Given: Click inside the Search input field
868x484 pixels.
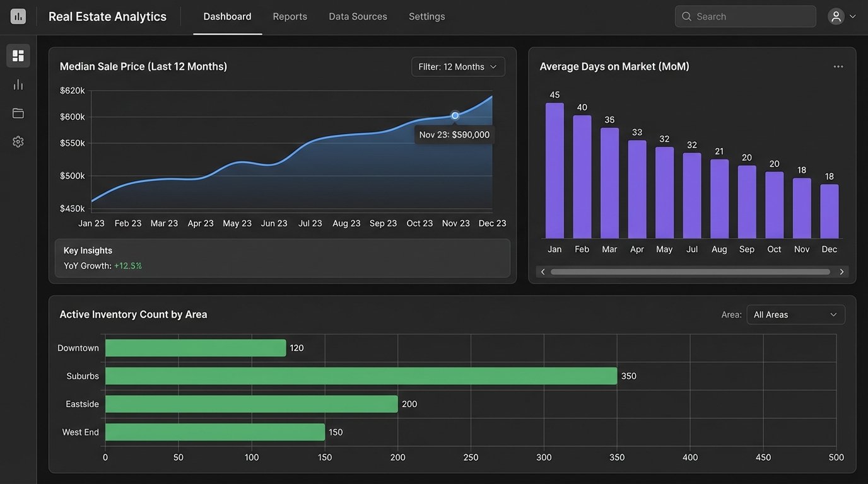Looking at the screenshot, I should pyautogui.click(x=744, y=16).
